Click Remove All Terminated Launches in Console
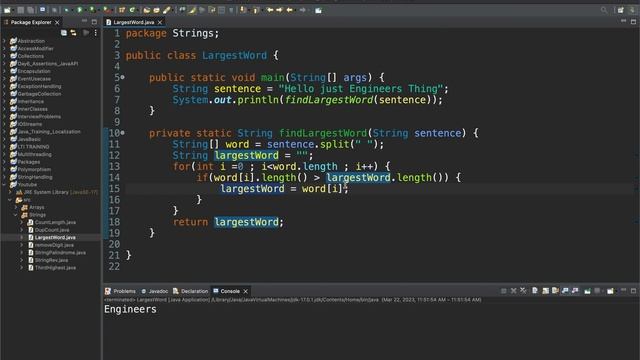 [x=523, y=291]
